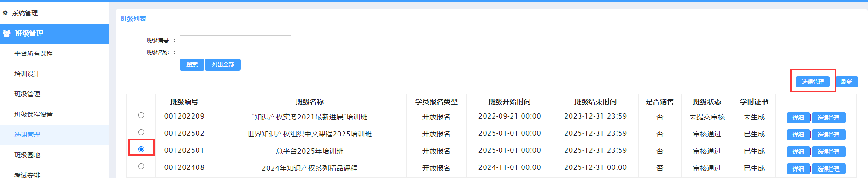Click the 未生成 certificate cell
This screenshot has width=868, height=178.
pos(754,117)
